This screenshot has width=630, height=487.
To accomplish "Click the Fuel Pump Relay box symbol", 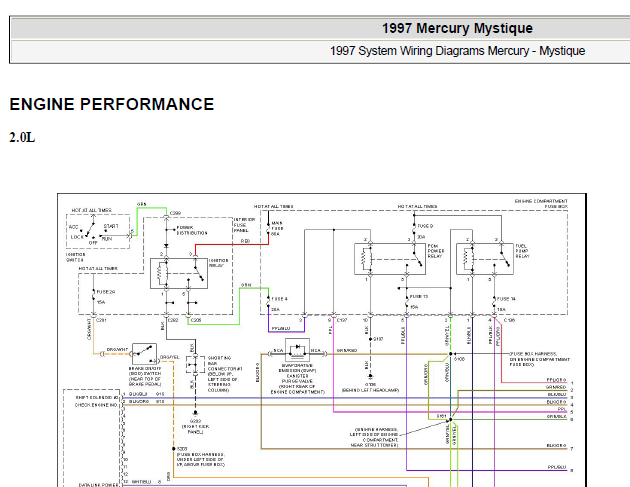I will click(x=485, y=259).
